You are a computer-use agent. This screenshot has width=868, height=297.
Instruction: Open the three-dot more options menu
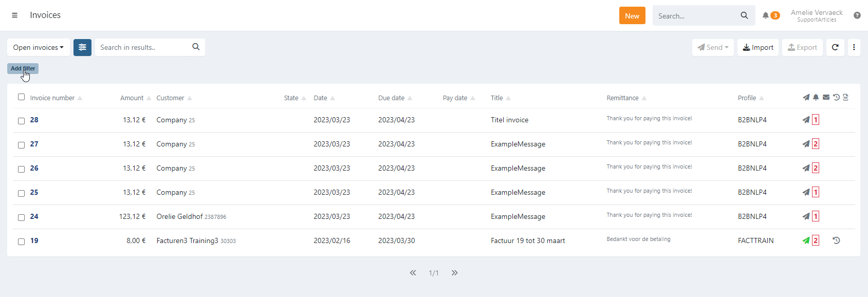854,47
